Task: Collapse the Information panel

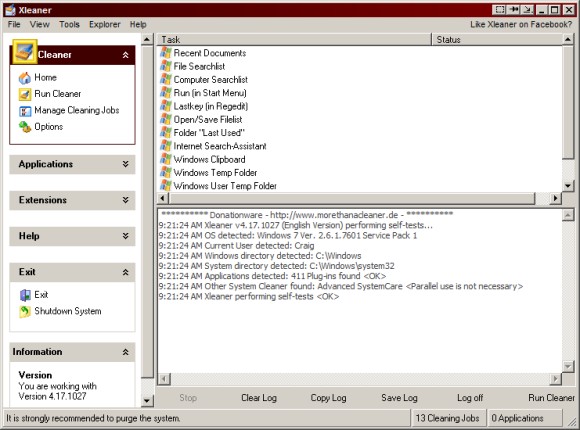Action: point(125,352)
